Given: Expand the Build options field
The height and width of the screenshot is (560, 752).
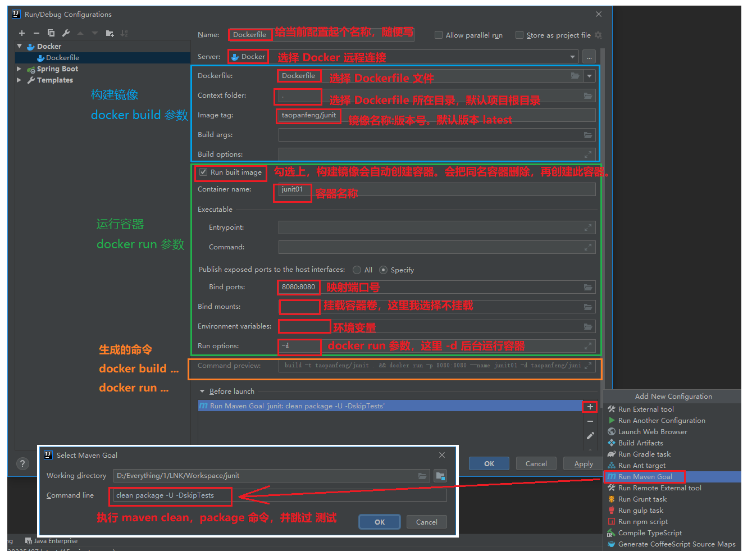Looking at the screenshot, I should 588,154.
